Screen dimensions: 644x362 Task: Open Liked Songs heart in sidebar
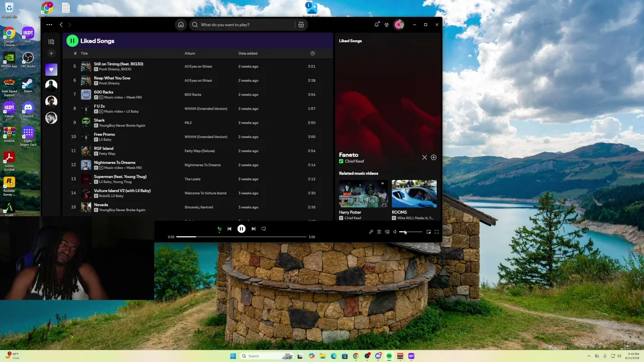click(51, 69)
